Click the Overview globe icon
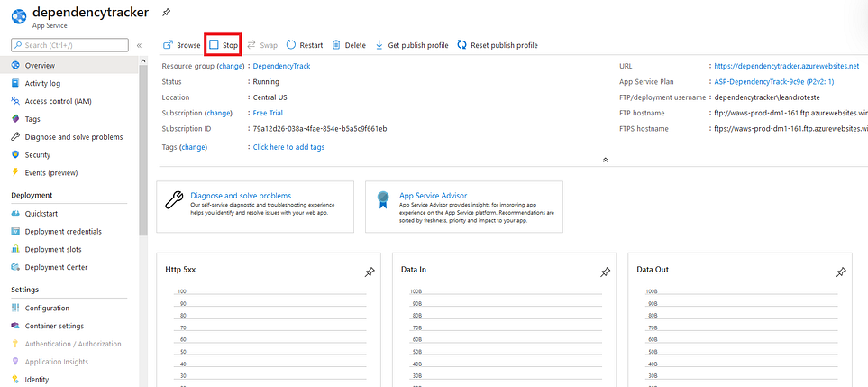 (15, 65)
